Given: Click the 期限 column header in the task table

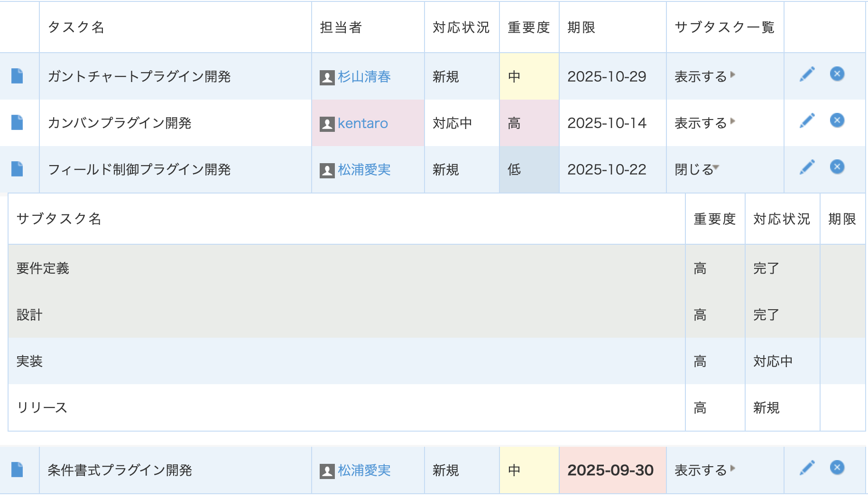Looking at the screenshot, I should click(x=581, y=28).
